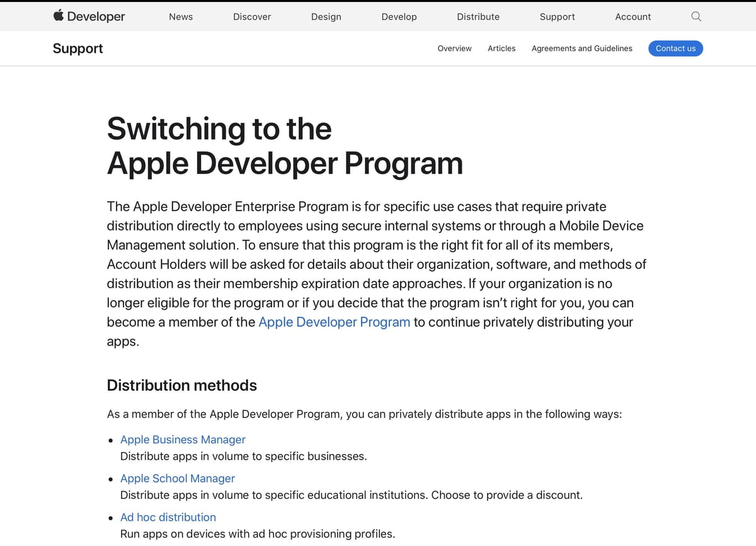Click the Contact us button
The width and height of the screenshot is (756, 546).
(675, 48)
